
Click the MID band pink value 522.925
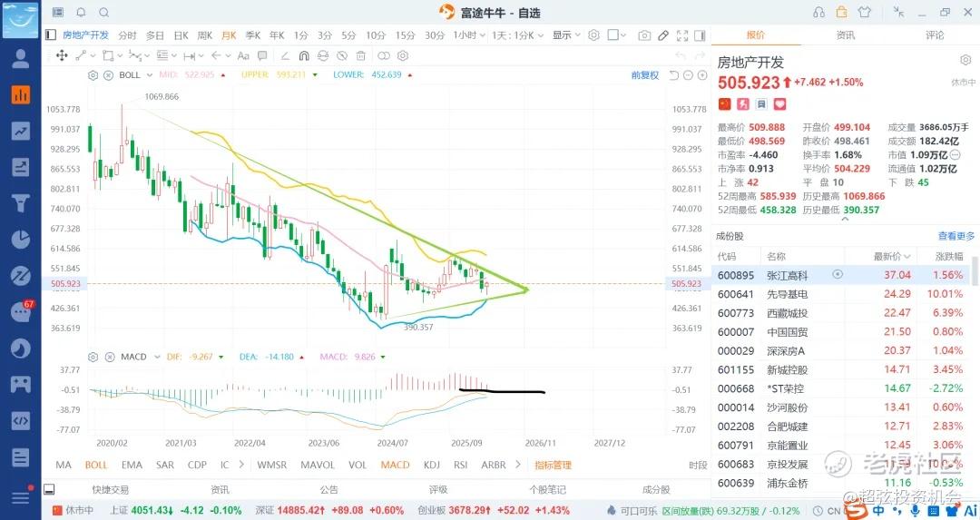click(x=200, y=75)
